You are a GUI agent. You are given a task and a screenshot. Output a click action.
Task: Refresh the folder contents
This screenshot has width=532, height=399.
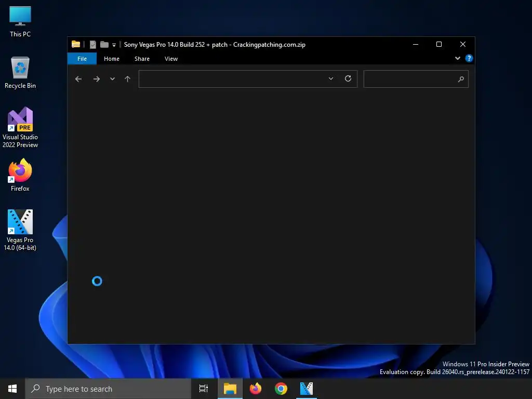(x=348, y=79)
